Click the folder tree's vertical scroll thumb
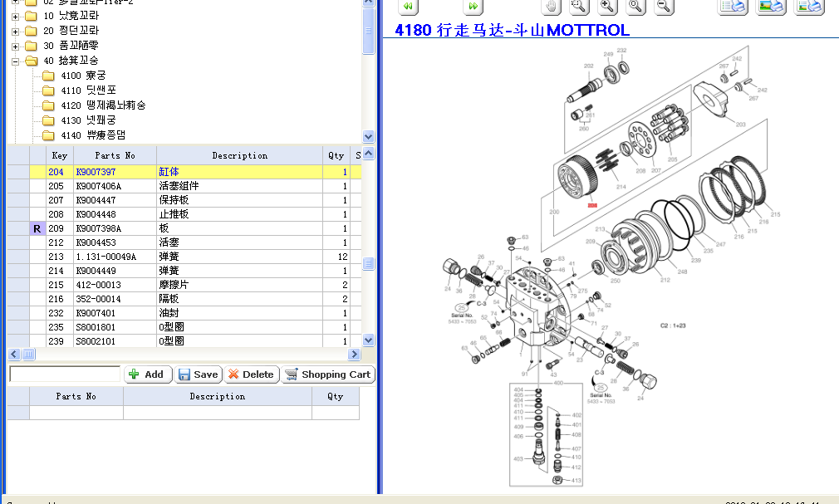The height and width of the screenshot is (504, 839). tap(368, 31)
